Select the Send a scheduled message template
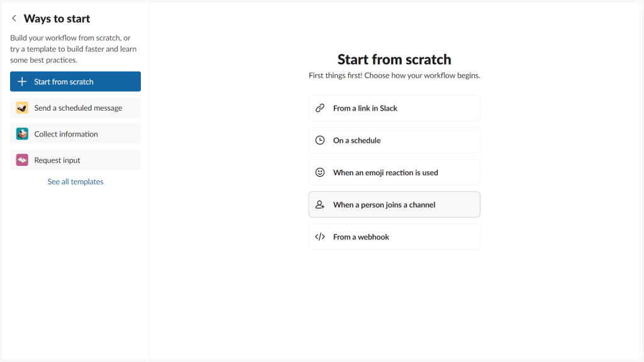This screenshot has height=362, width=644. click(x=75, y=107)
